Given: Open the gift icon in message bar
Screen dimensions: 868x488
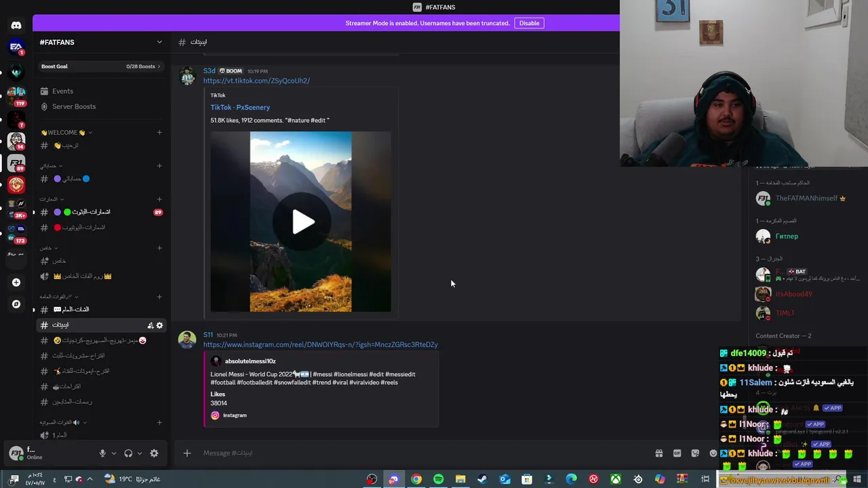Looking at the screenshot, I should click(x=658, y=453).
